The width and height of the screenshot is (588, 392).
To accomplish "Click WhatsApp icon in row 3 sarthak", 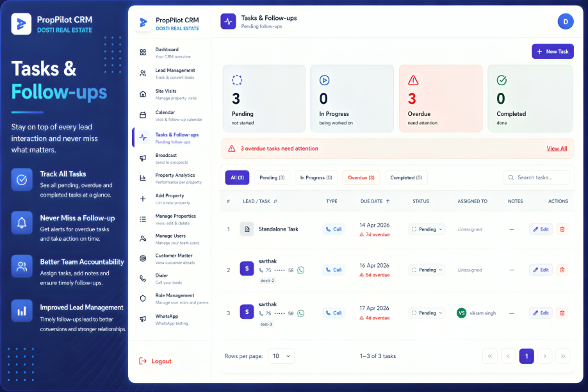I will (x=301, y=313).
